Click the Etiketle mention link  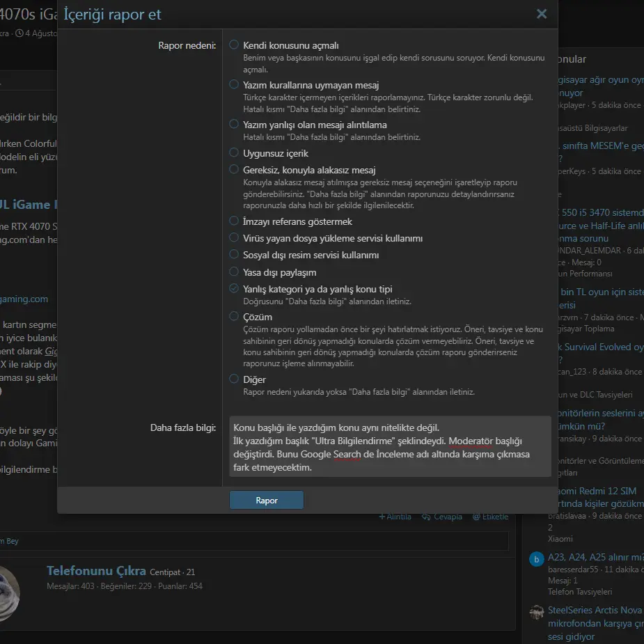tap(490, 517)
